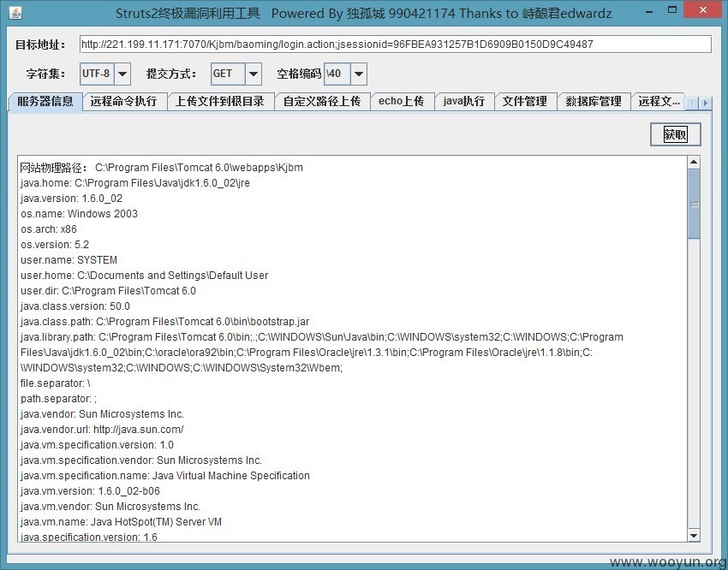This screenshot has height=570, width=728.
Task: Click the java.vm.specification.version: 1.0 line
Action: pos(97,445)
